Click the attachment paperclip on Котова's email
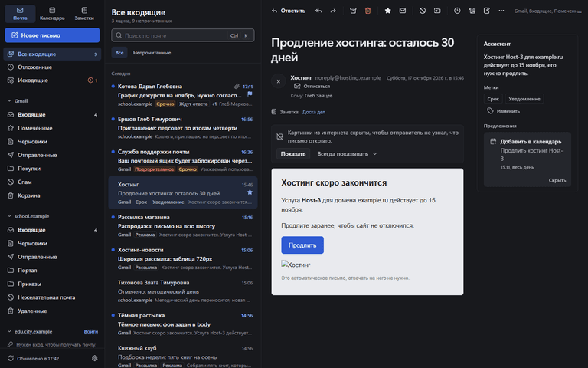The width and height of the screenshot is (588, 368). tap(237, 87)
